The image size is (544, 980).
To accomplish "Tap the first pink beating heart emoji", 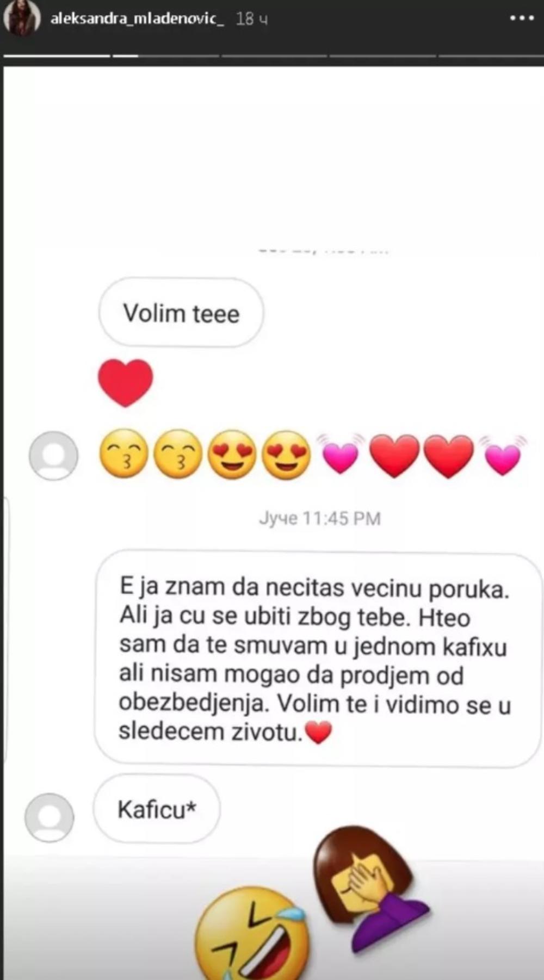I will [341, 453].
